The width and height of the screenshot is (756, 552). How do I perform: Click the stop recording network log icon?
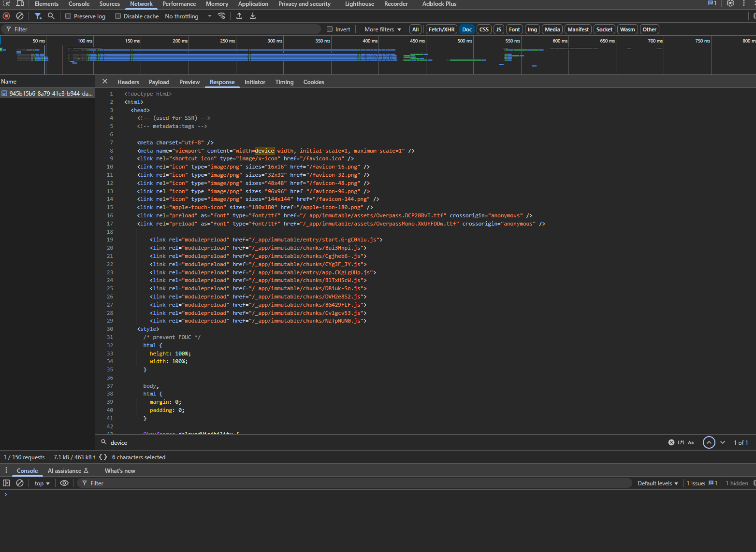click(x=6, y=16)
